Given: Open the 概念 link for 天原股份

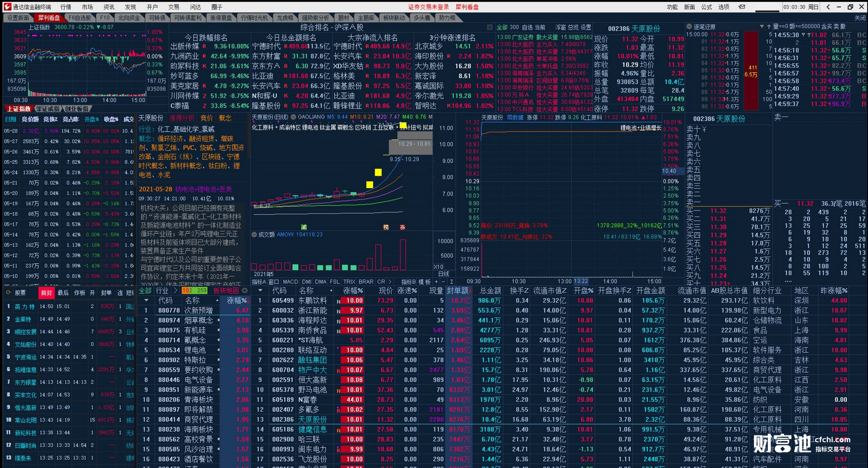Looking at the screenshot, I should [x=225, y=118].
